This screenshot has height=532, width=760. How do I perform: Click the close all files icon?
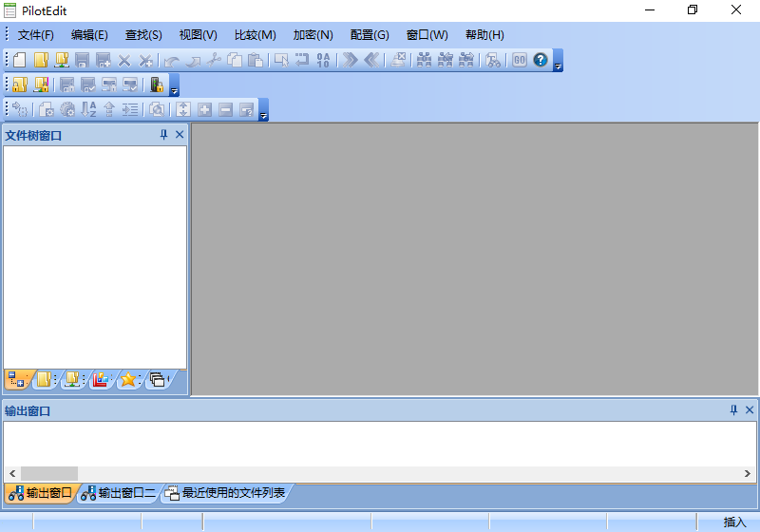pyautogui.click(x=145, y=60)
